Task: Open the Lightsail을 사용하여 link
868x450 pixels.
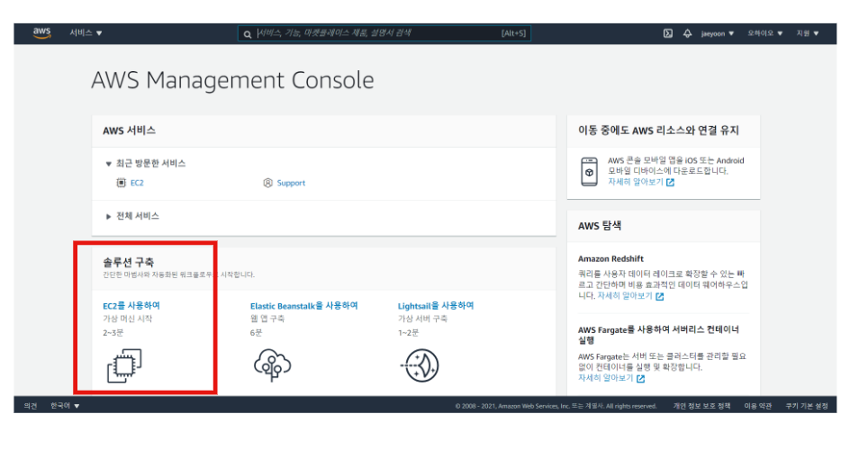Action: click(x=436, y=305)
